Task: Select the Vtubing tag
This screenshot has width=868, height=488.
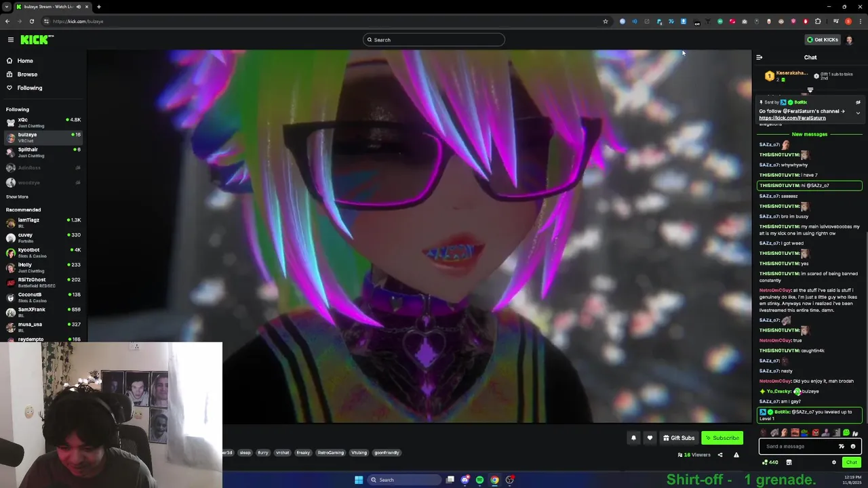Action: [359, 453]
